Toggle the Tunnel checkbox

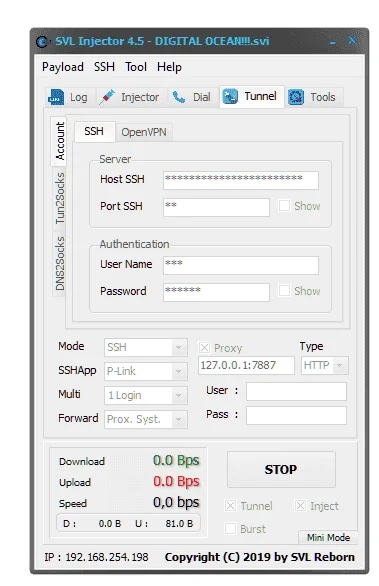[x=231, y=506]
